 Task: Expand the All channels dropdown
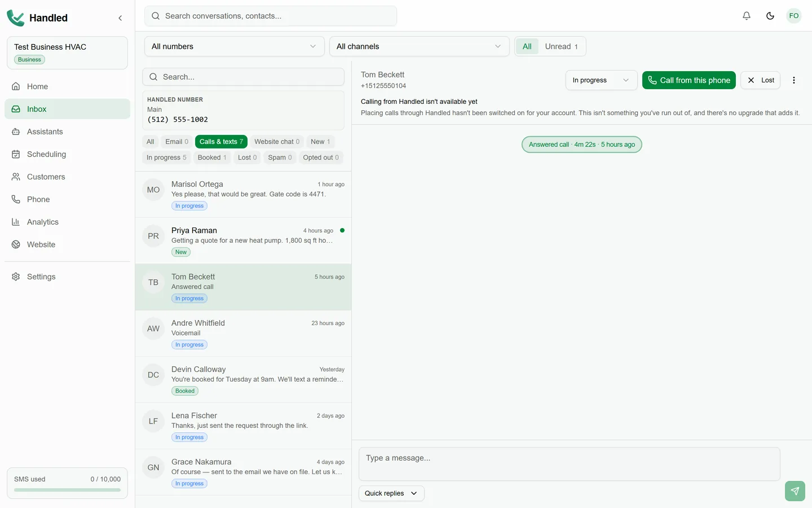(x=419, y=46)
